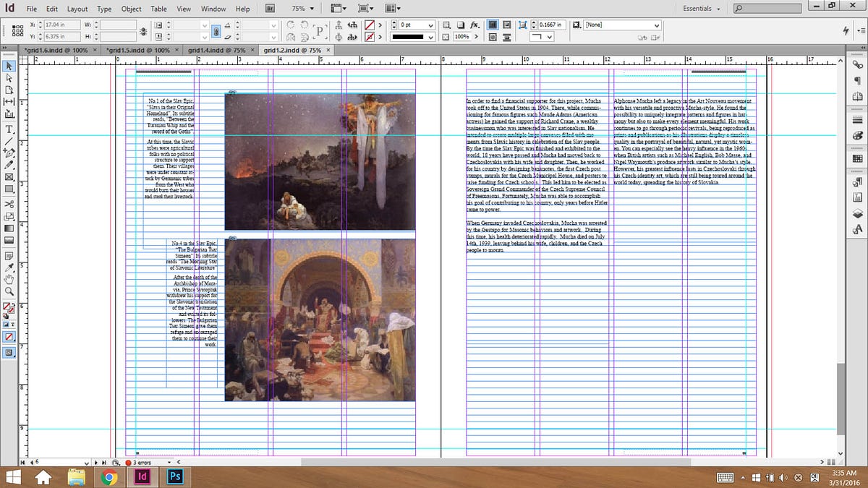Select the Free Transform tool
This screenshot has height=488, width=868.
[x=9, y=216]
